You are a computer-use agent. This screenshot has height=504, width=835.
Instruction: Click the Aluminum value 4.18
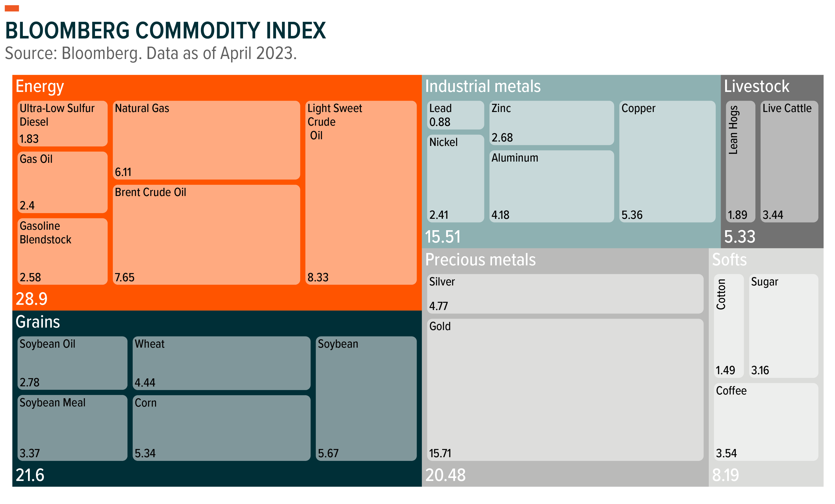tap(500, 215)
